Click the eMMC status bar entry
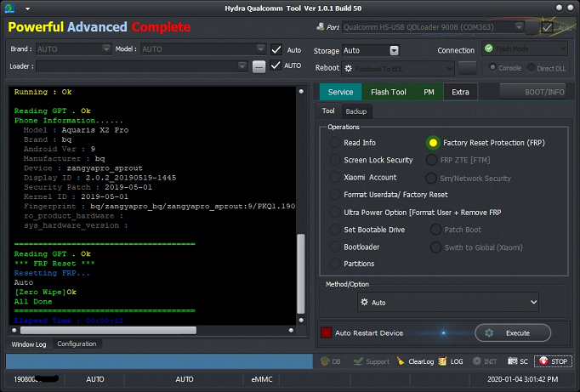The height and width of the screenshot is (392, 580). [262, 379]
